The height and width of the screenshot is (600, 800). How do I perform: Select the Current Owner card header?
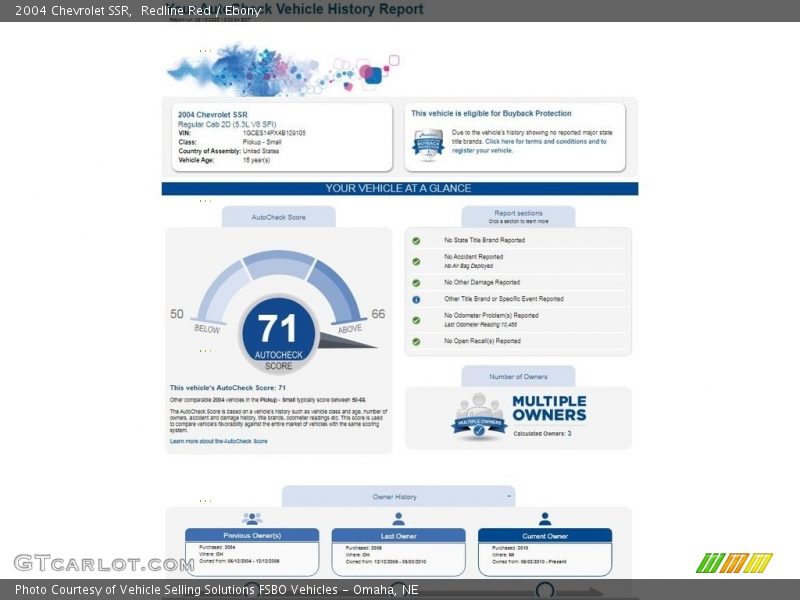click(545, 535)
